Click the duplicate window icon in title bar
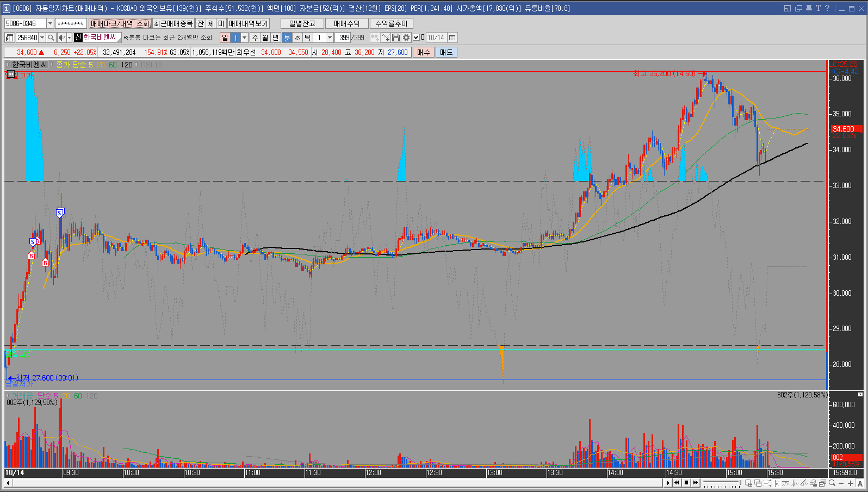The width and height of the screenshot is (868, 492). [798, 8]
